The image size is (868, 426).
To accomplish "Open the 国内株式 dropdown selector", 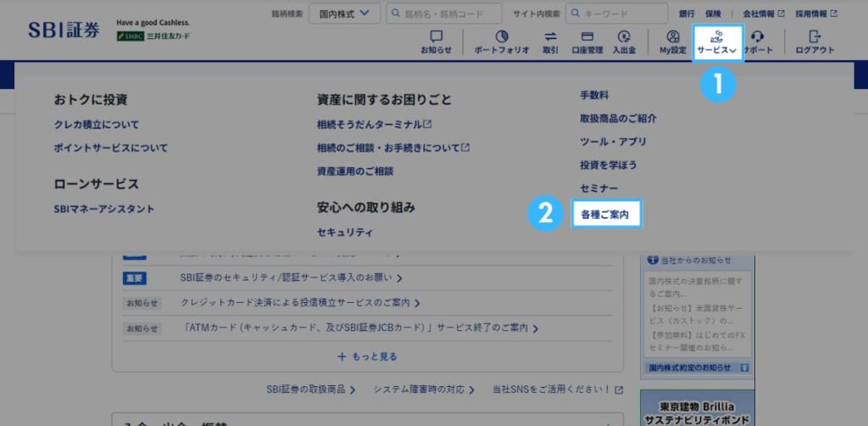I will (344, 14).
